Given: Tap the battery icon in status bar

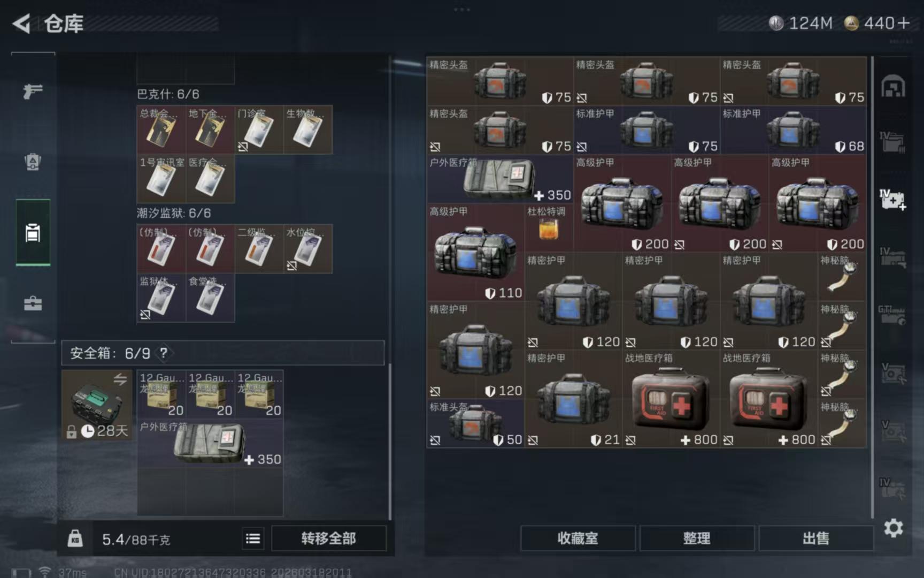Looking at the screenshot, I should pyautogui.click(x=21, y=573).
